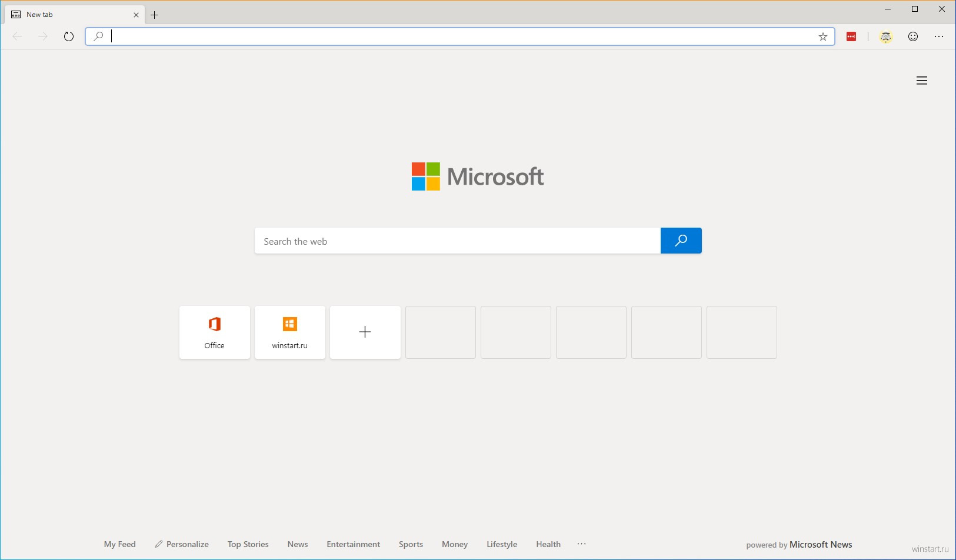Select the New tab tab

click(x=74, y=15)
